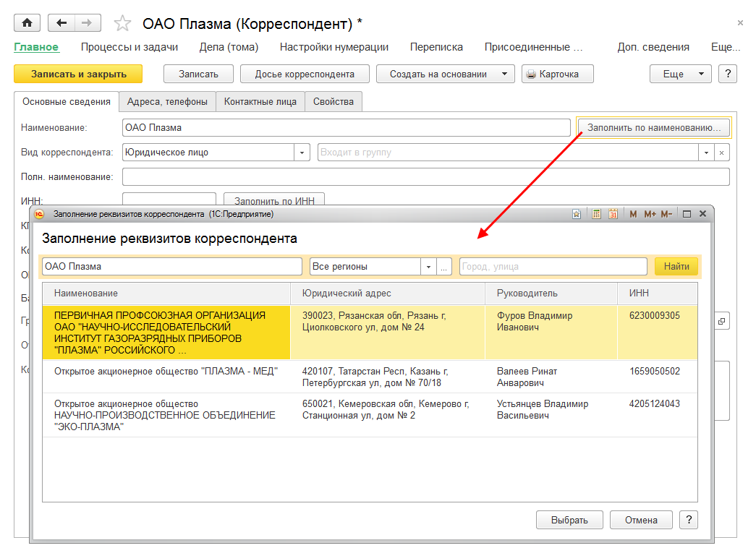
Task: Select row ЭКО-ПЛАЗМА organization
Action: (370, 416)
